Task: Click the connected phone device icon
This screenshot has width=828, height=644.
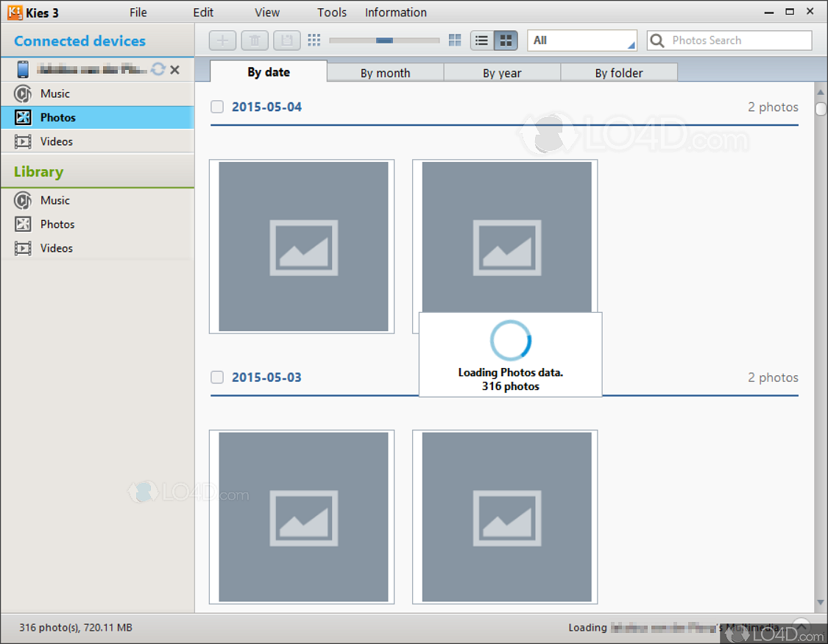Action: (x=23, y=69)
